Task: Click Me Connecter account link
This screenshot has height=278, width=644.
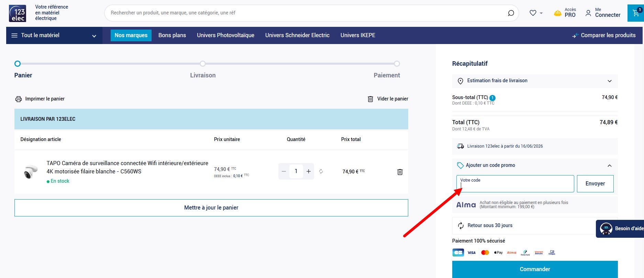Action: pos(603,13)
